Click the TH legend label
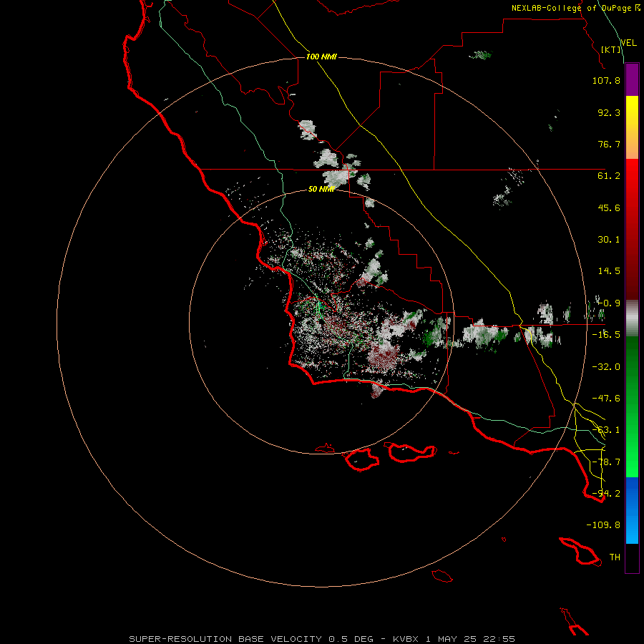This screenshot has width=644, height=644. [615, 557]
